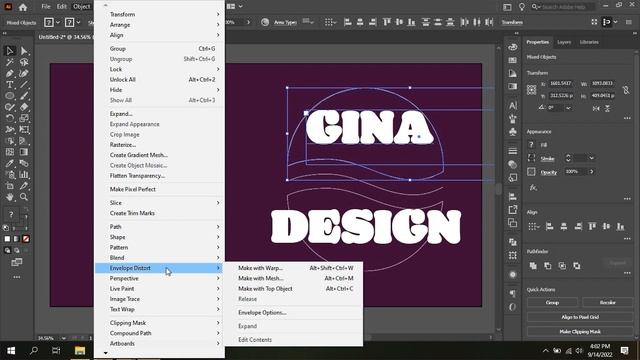Select the Ellipse tool

click(10, 96)
